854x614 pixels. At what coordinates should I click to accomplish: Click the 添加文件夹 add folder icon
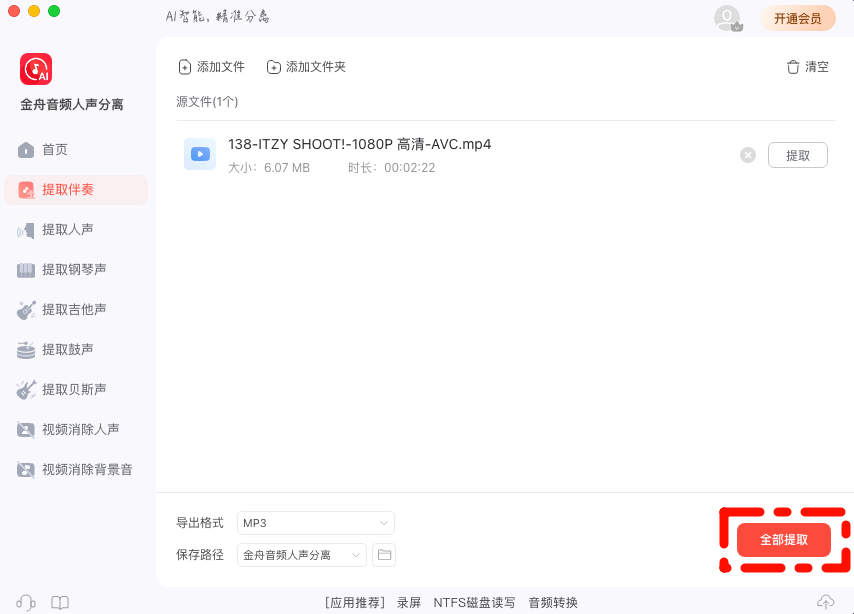pyautogui.click(x=273, y=67)
